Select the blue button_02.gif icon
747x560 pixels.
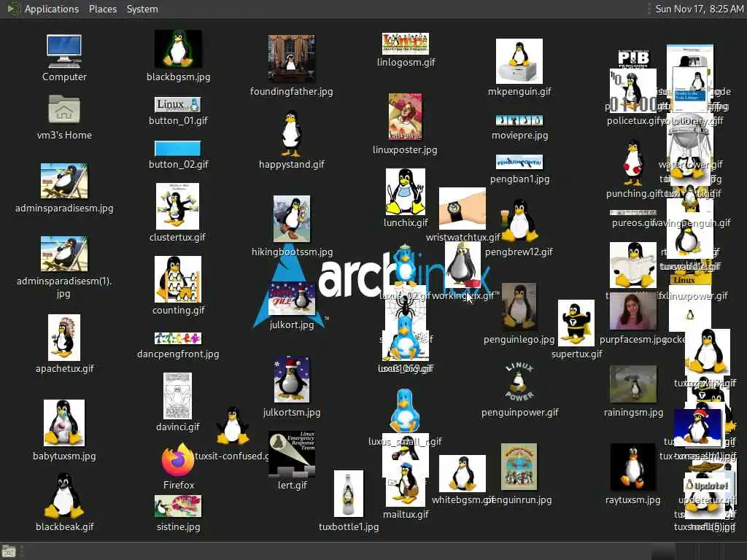coord(178,148)
